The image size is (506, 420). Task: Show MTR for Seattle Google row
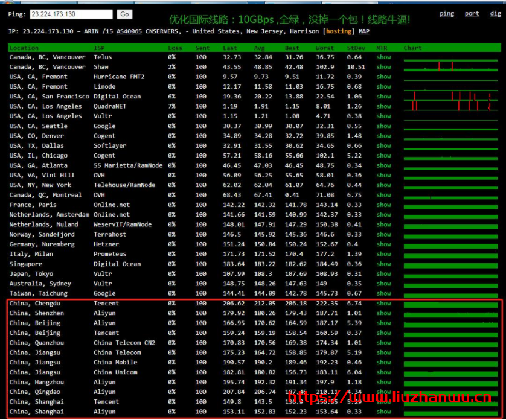click(x=383, y=126)
